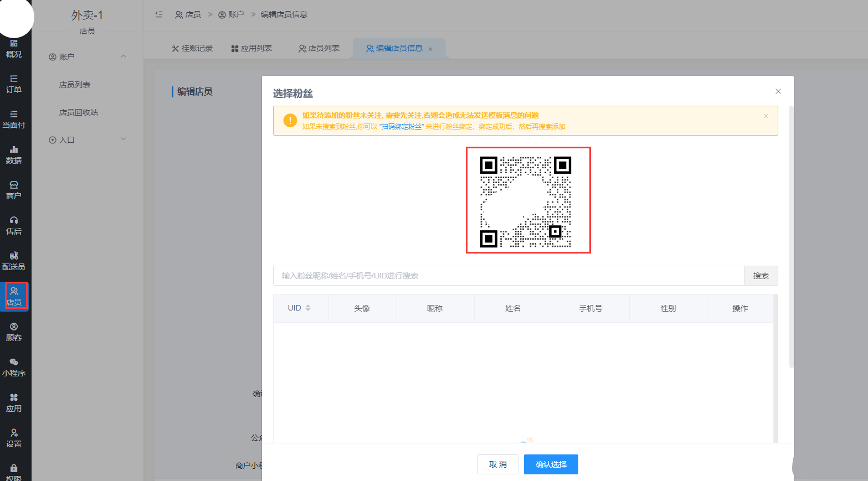Click the 店员 breadcrumb

(188, 14)
